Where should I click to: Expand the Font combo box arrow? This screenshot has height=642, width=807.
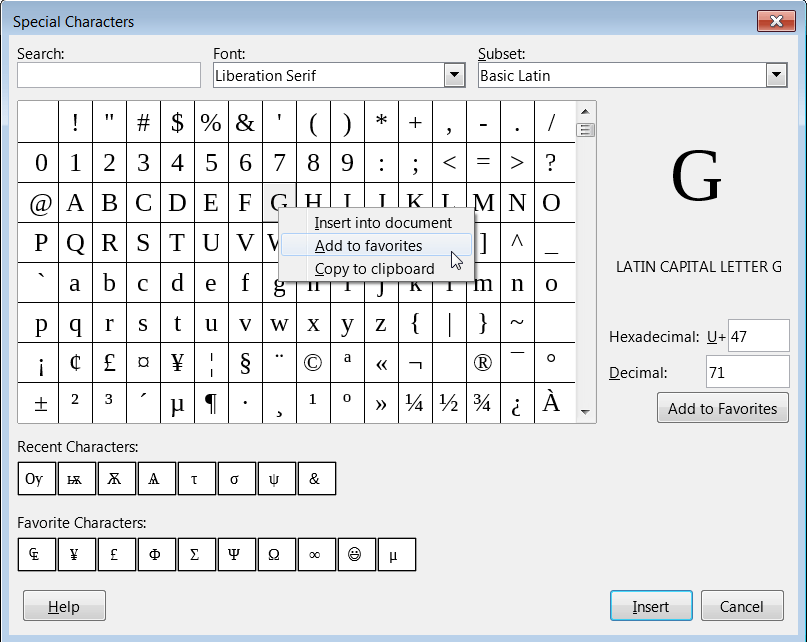454,75
